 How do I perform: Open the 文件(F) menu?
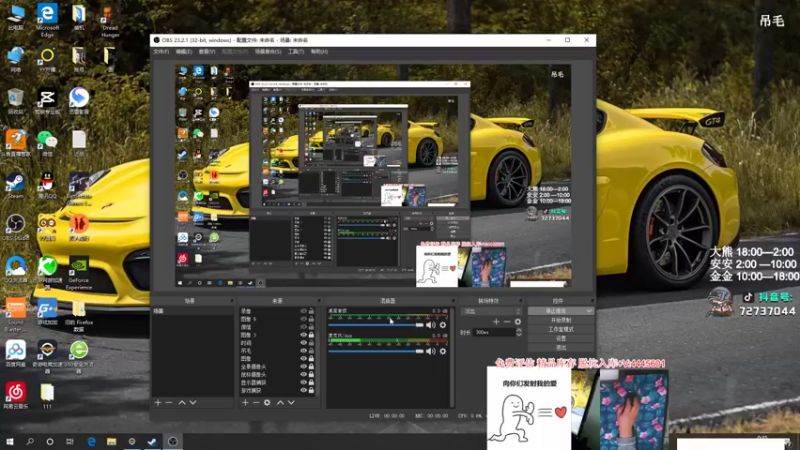161,51
